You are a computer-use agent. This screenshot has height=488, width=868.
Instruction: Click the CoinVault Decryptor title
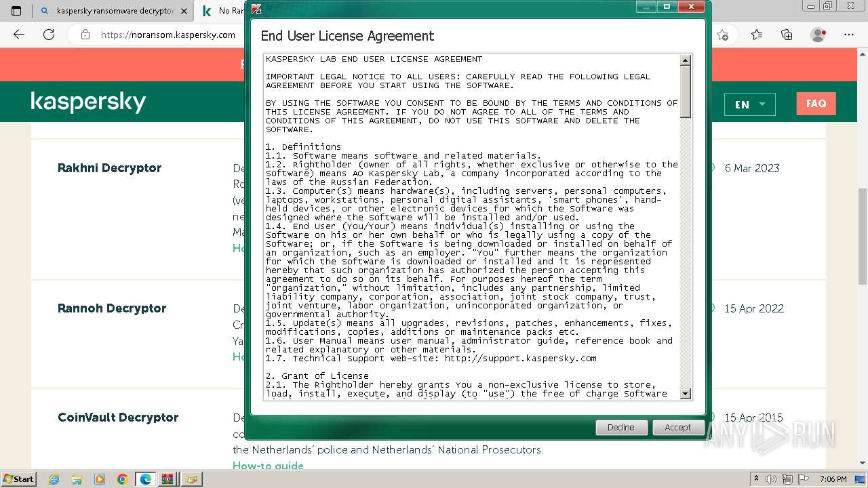[x=118, y=418]
